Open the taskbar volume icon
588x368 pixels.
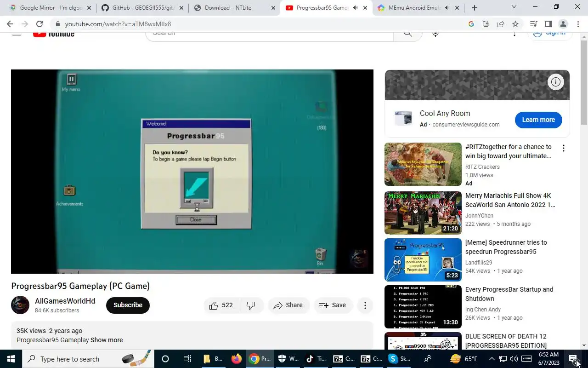tap(514, 359)
